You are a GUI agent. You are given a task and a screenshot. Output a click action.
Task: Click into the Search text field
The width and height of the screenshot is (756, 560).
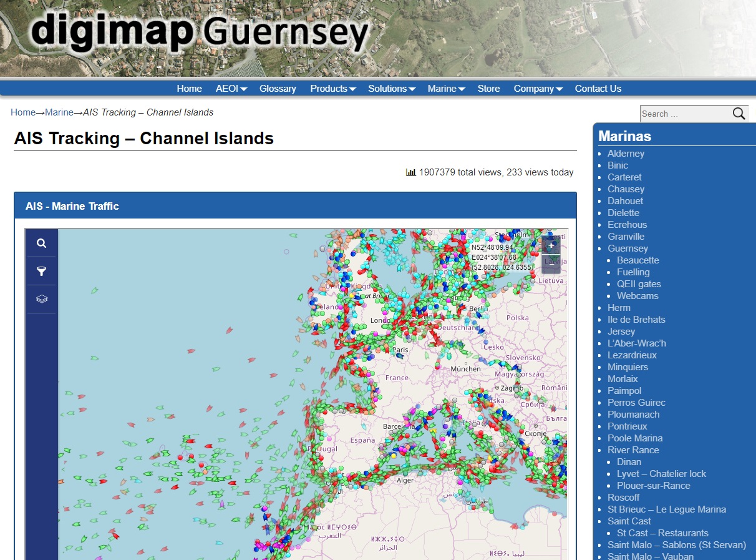[684, 114]
